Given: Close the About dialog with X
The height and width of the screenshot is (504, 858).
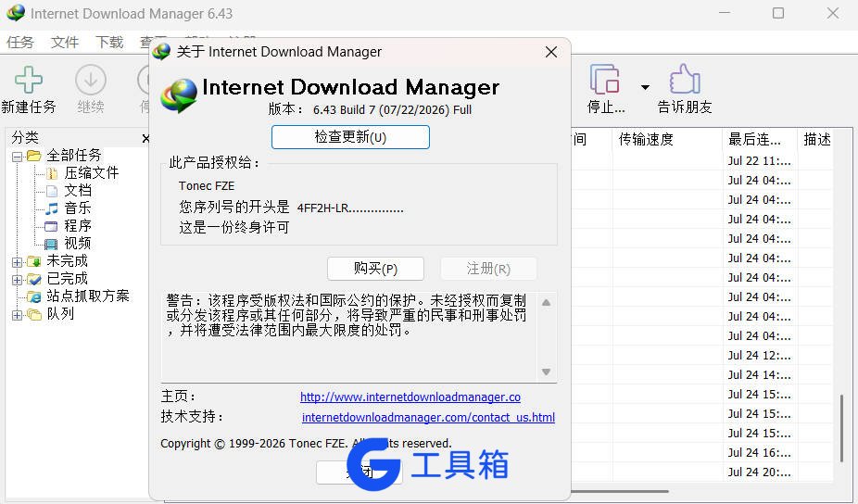Looking at the screenshot, I should 551,52.
